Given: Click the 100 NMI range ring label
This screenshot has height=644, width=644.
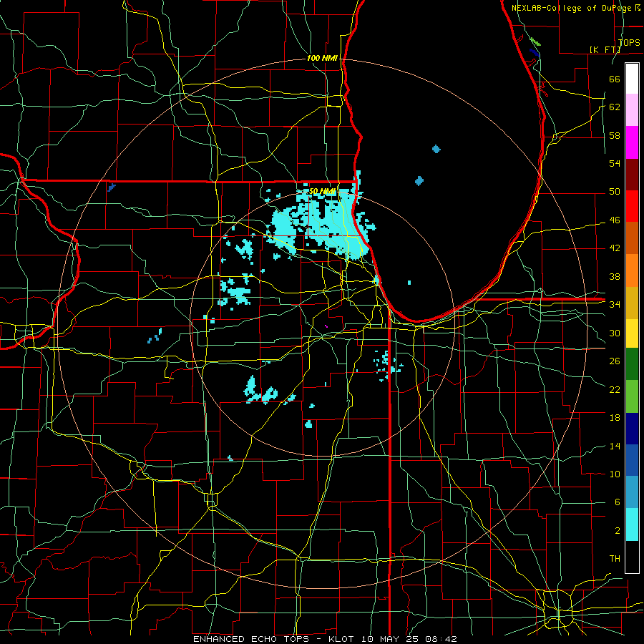Looking at the screenshot, I should 322,58.
